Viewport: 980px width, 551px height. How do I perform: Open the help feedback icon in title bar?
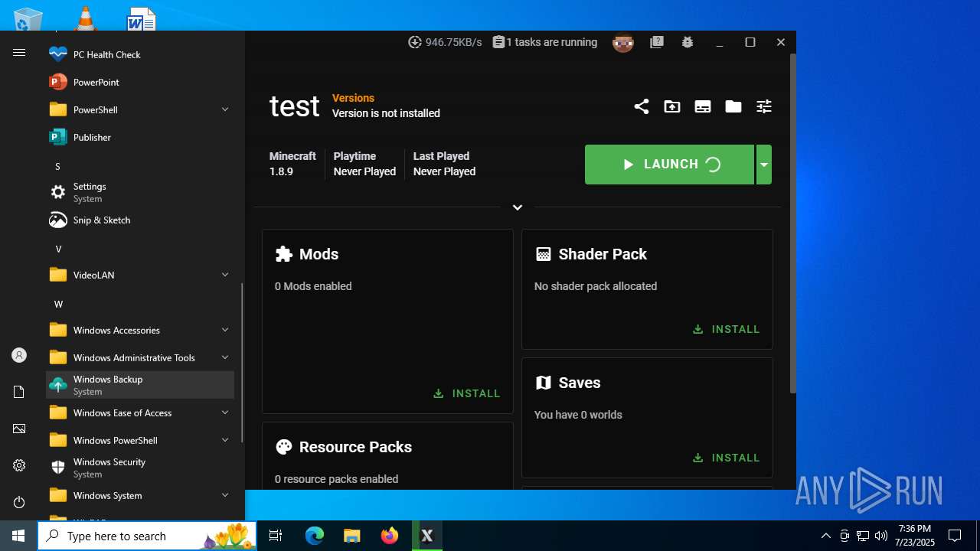pyautogui.click(x=657, y=43)
